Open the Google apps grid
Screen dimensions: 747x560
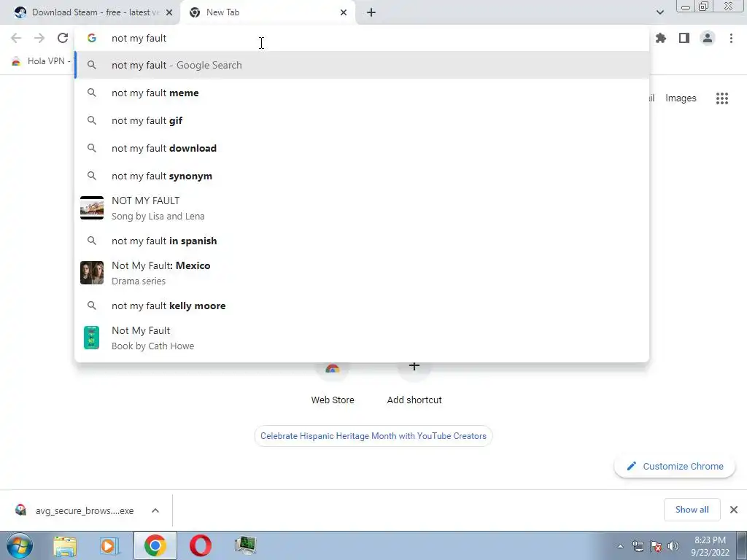pyautogui.click(x=722, y=98)
